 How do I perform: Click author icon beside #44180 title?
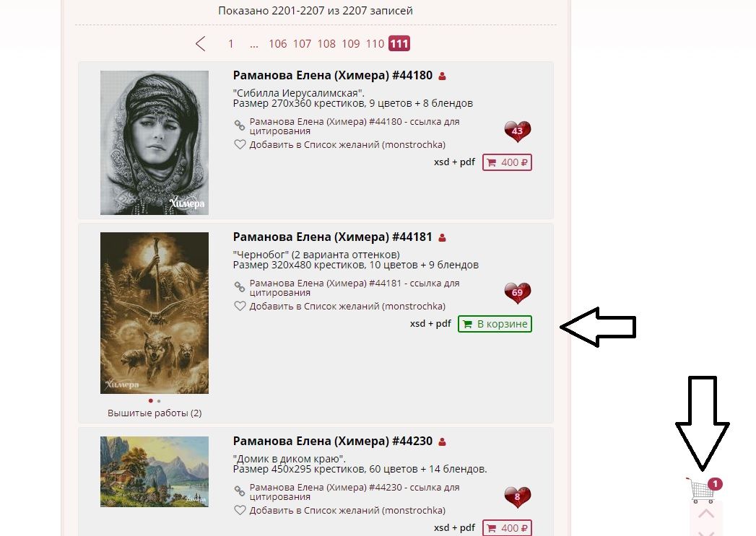point(442,76)
